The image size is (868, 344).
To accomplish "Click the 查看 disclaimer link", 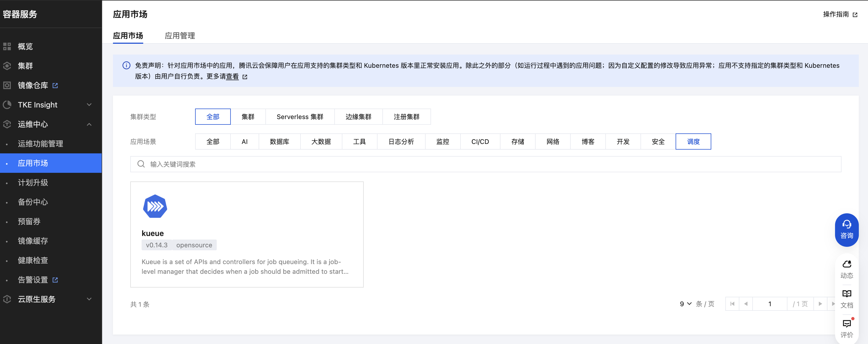I will 232,76.
